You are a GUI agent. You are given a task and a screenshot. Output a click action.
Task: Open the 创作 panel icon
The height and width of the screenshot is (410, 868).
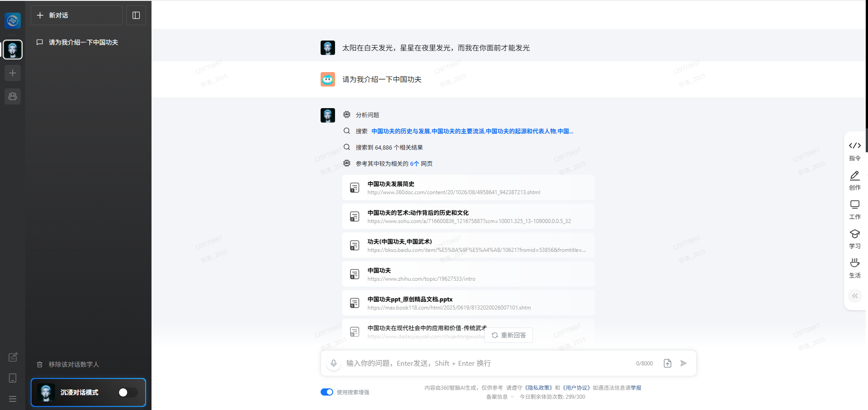854,180
